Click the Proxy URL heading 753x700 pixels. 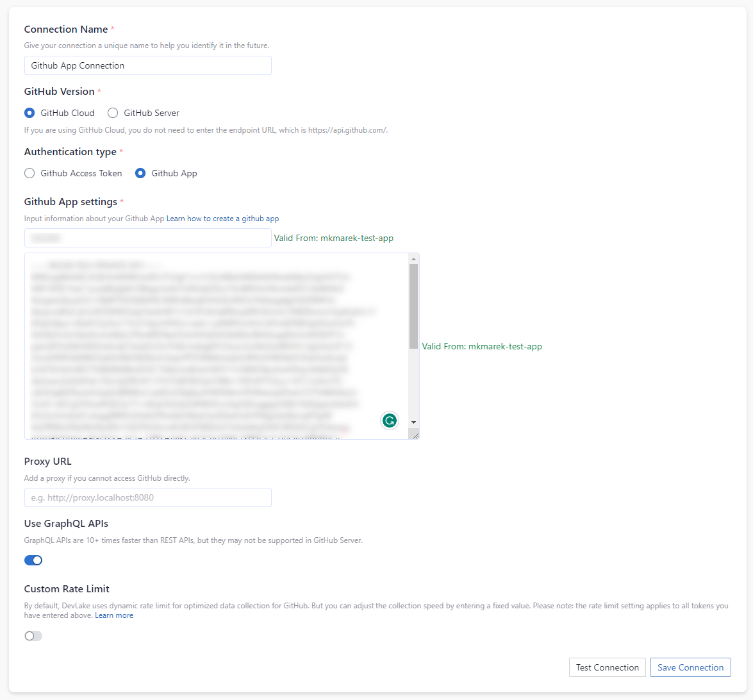point(47,462)
